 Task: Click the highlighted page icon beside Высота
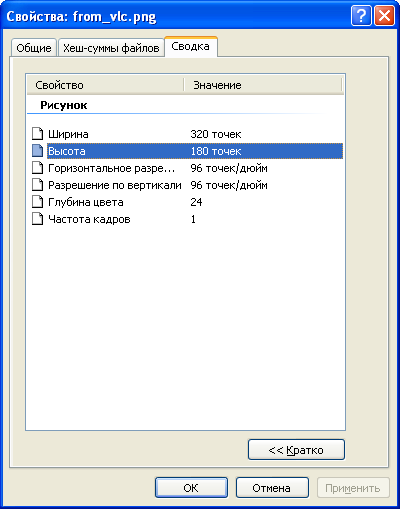tap(37, 151)
